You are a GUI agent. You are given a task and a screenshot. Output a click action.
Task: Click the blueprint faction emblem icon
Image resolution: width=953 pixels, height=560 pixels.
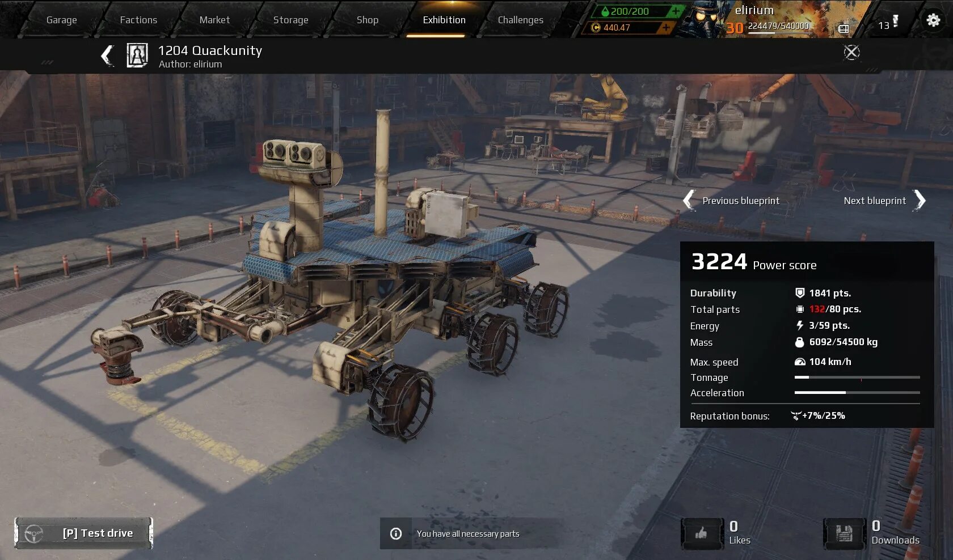coord(137,56)
